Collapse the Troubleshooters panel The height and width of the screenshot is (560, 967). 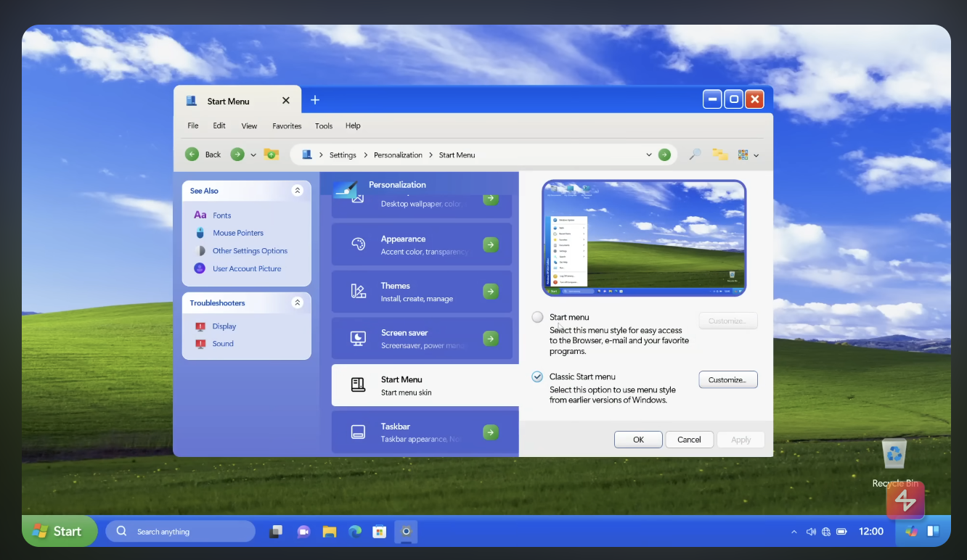(297, 302)
